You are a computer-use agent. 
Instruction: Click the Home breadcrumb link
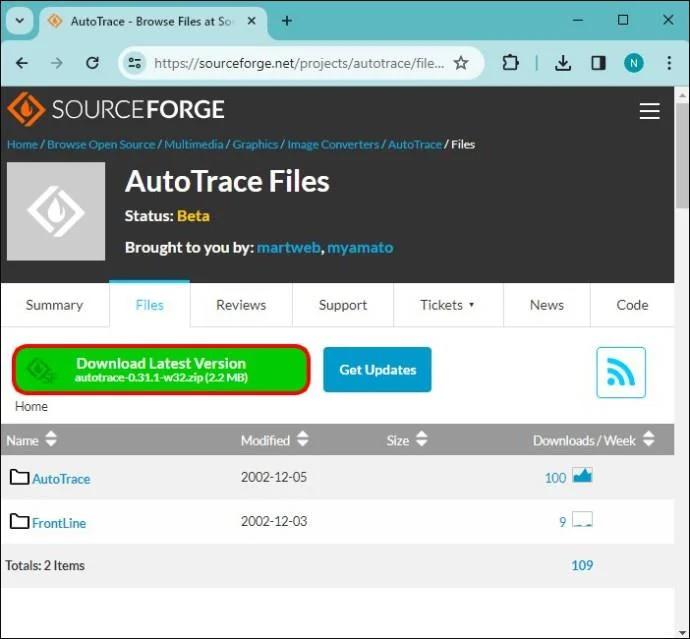[22, 144]
